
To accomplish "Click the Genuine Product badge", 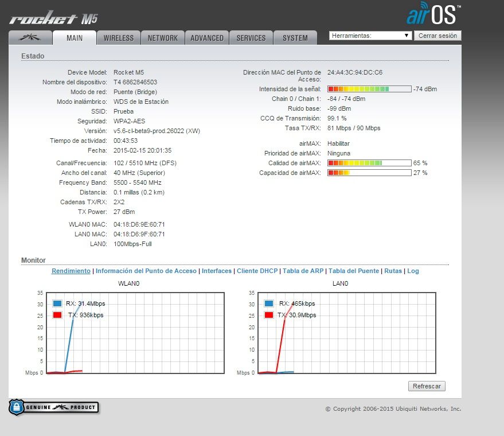I will pyautogui.click(x=54, y=407).
